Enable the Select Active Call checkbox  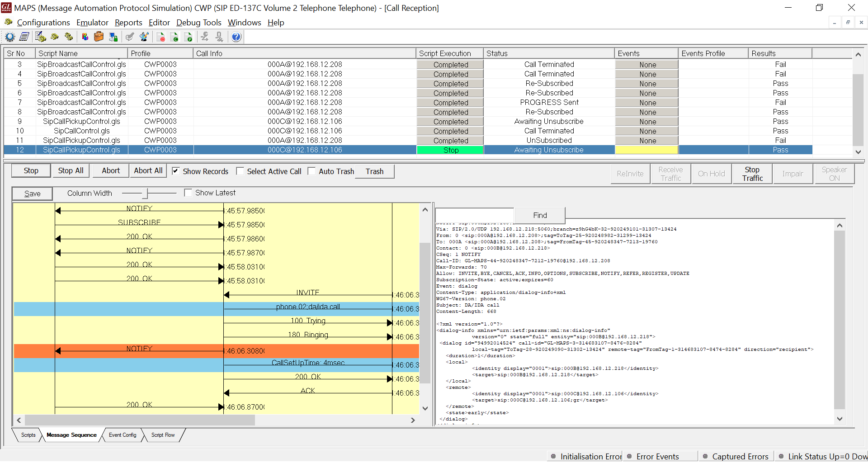pos(240,171)
